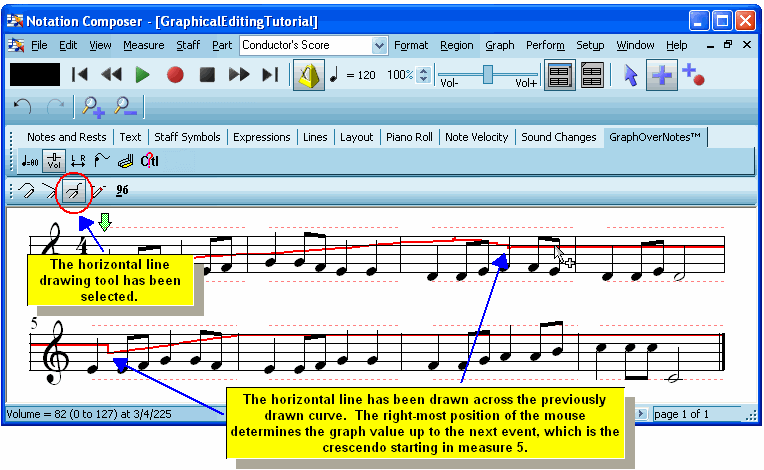Viewport: 764px width, 470px height.
Task: Adjust the zoom percent stepper arrows
Action: click(424, 75)
